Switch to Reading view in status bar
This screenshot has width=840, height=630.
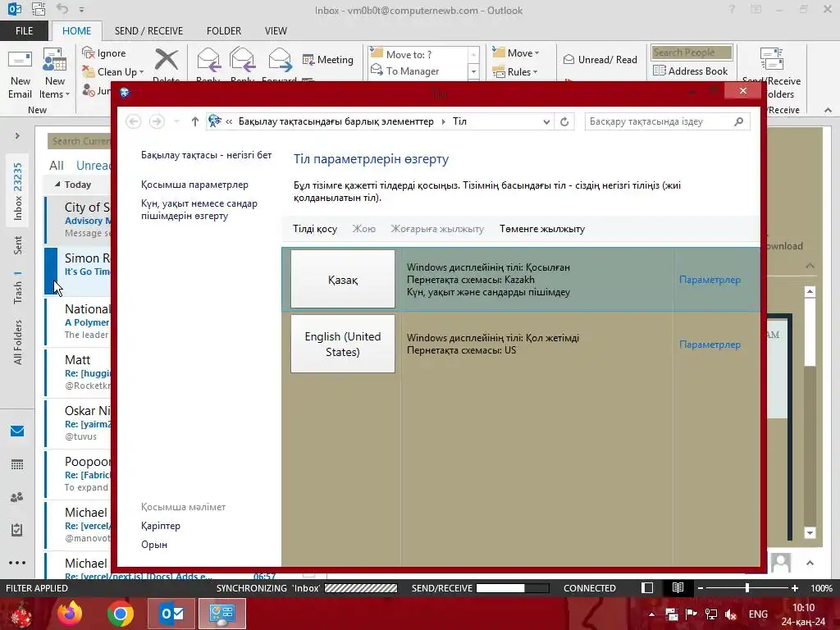click(x=678, y=587)
